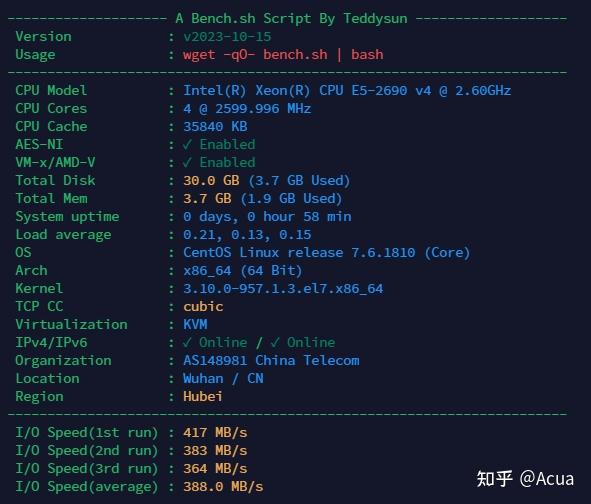Image resolution: width=591 pixels, height=504 pixels.
Task: Click the IPv4 Online checkmark
Action: coord(187,342)
